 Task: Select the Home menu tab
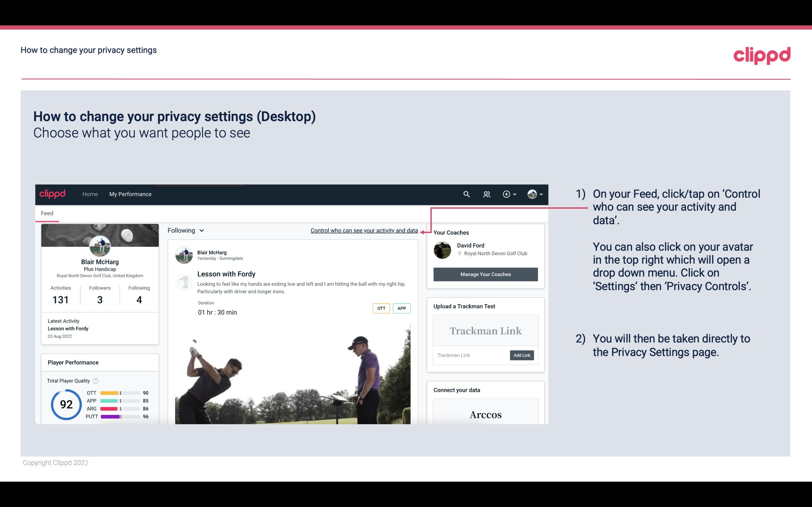[89, 194]
